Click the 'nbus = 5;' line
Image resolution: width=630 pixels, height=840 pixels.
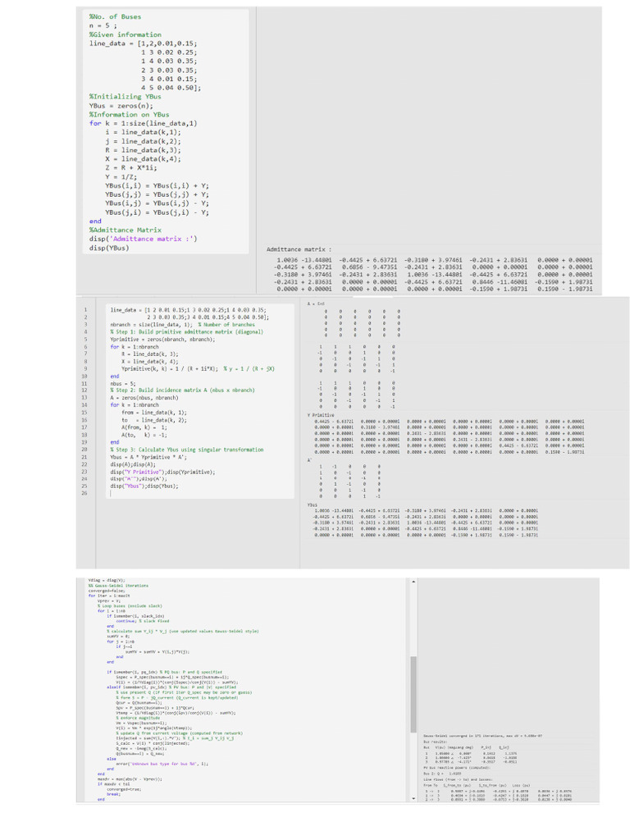pyautogui.click(x=123, y=383)
